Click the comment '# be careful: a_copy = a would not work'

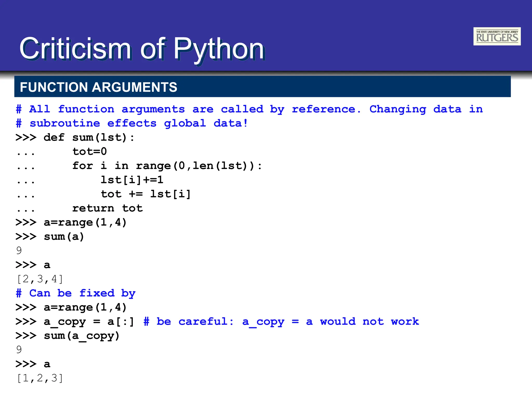pos(281,322)
